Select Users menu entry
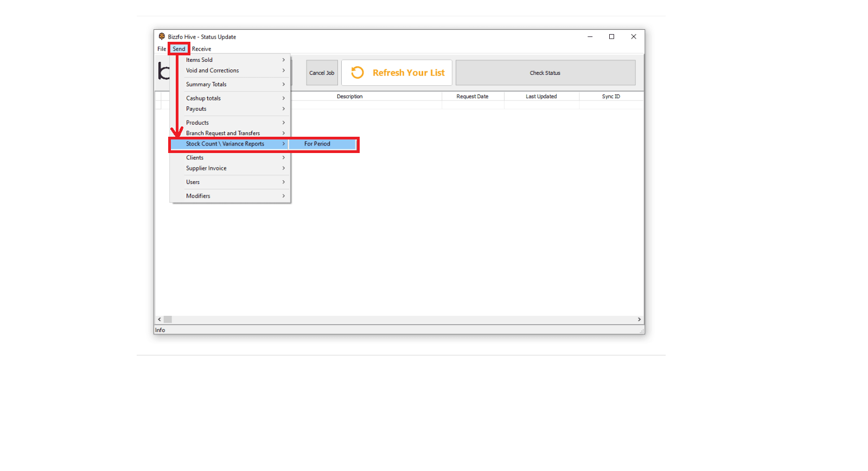This screenshot has height=471, width=868. 230,182
